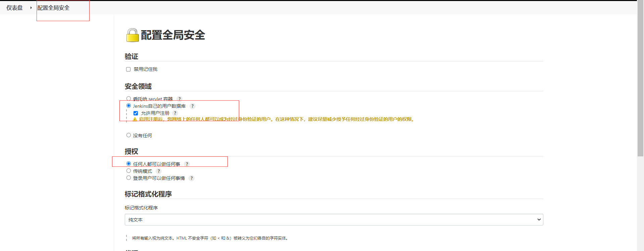The width and height of the screenshot is (644, 251).
Task: Click the warning icon next to 启用注册后
Action: pos(135,119)
